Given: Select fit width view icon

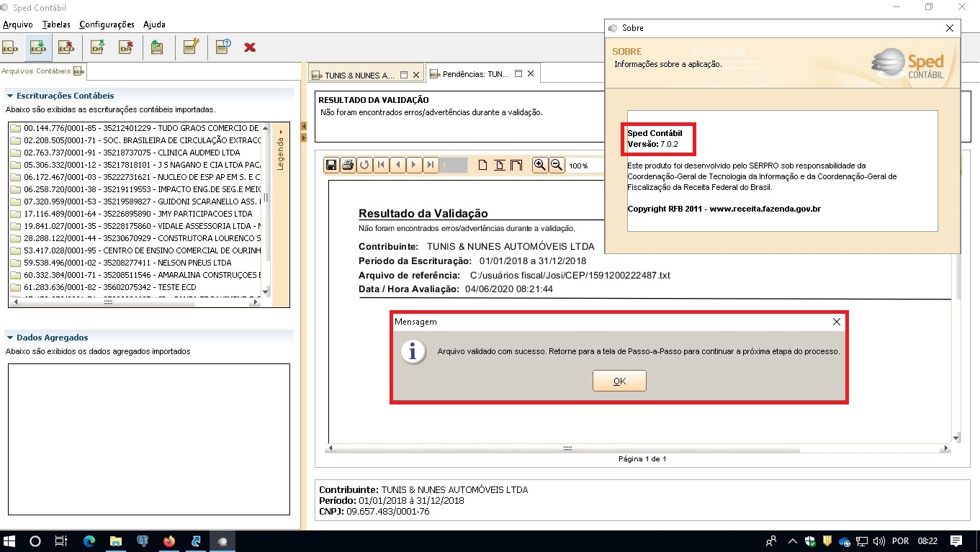Looking at the screenshot, I should 516,166.
